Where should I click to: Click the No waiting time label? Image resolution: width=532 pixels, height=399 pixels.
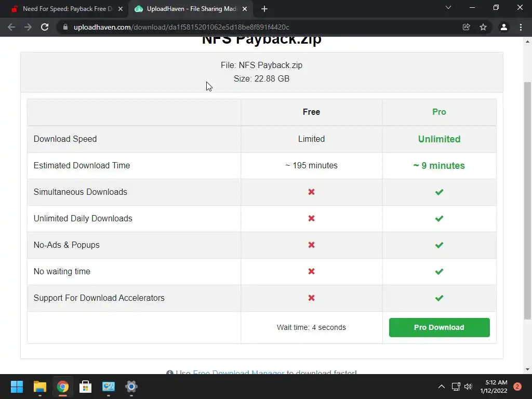(x=62, y=271)
